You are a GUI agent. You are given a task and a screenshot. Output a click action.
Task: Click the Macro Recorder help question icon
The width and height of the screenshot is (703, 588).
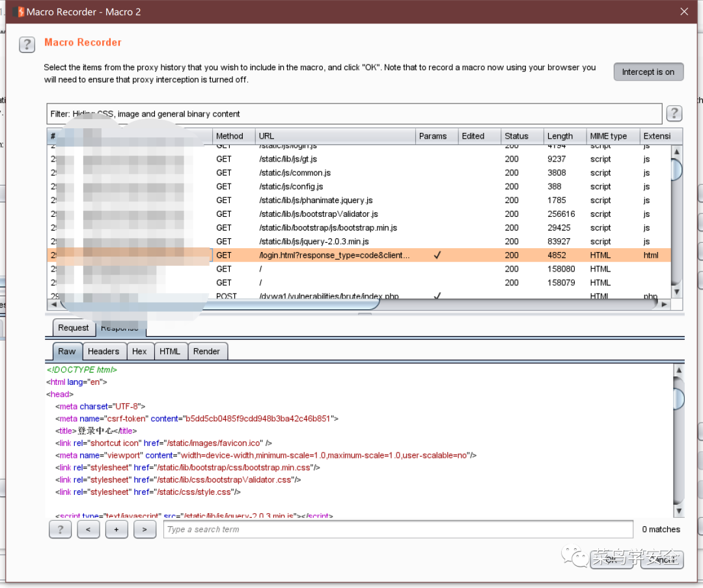pos(27,44)
